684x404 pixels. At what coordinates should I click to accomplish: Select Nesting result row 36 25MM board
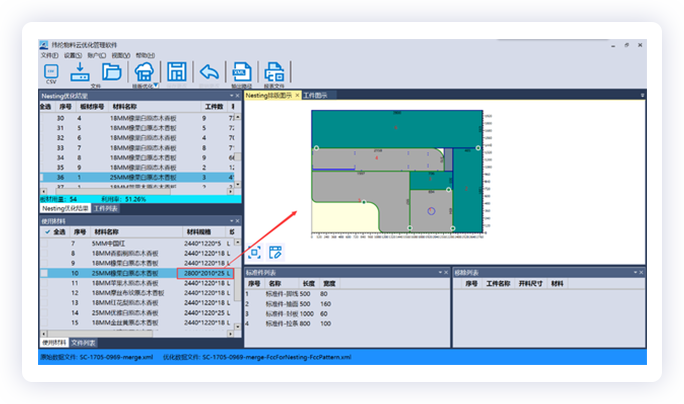tap(137, 178)
